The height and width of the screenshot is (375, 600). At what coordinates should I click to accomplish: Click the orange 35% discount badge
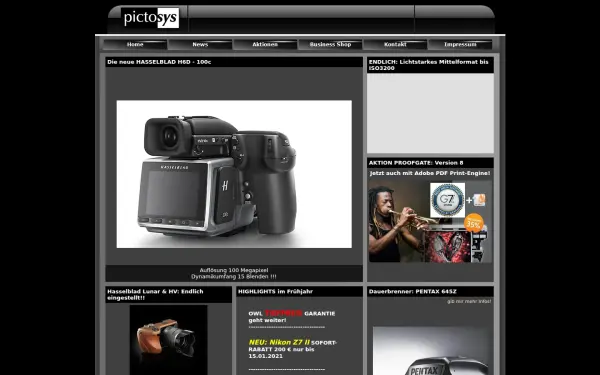point(474,223)
